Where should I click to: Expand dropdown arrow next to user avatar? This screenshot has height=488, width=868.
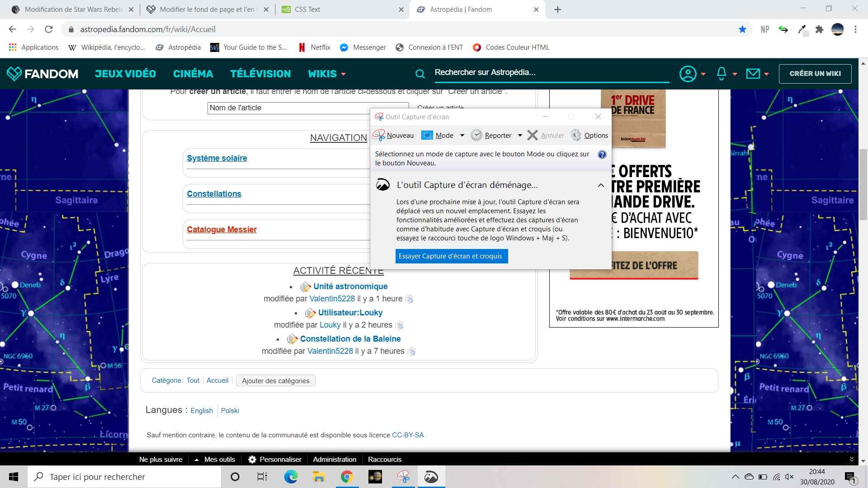[703, 74]
